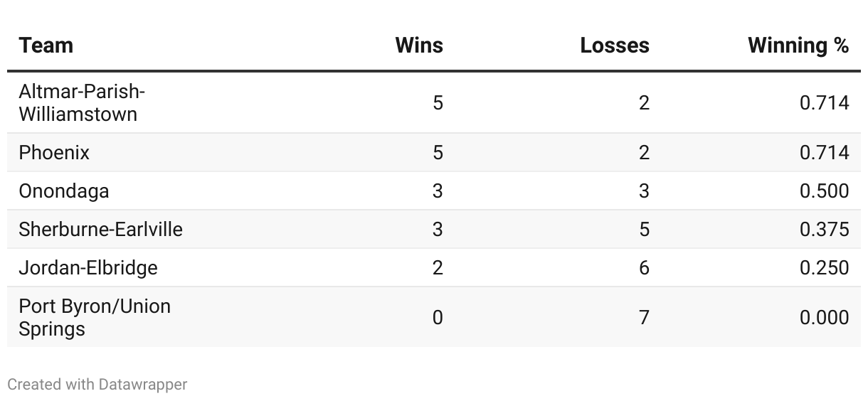The width and height of the screenshot is (868, 401).
Task: Click the 0.000 winning percentage cell
Action: 824,317
